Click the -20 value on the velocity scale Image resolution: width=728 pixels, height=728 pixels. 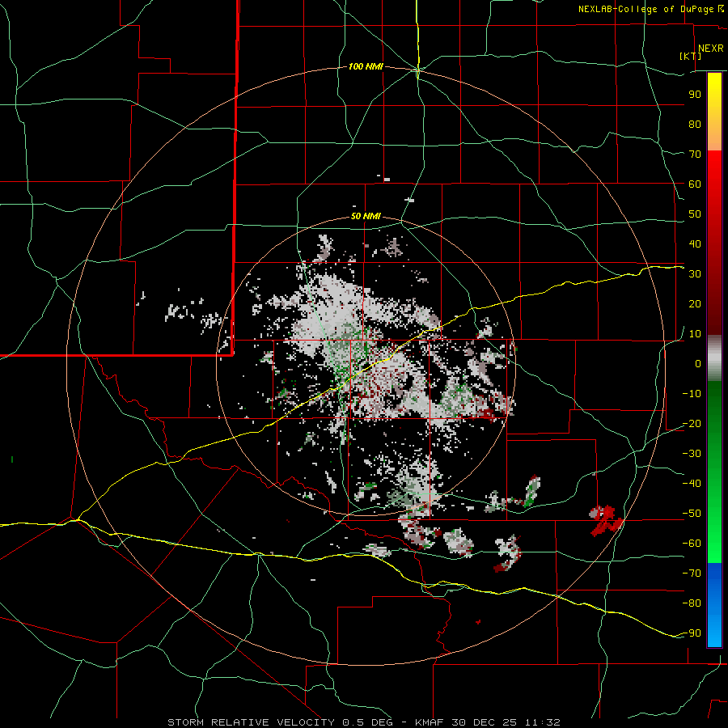click(692, 423)
